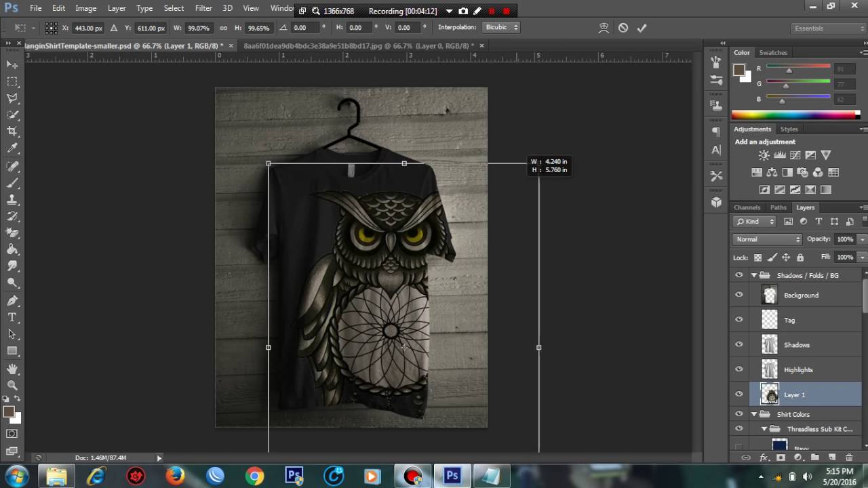
Task: Click the foreground color swatch in Color panel
Action: click(739, 70)
